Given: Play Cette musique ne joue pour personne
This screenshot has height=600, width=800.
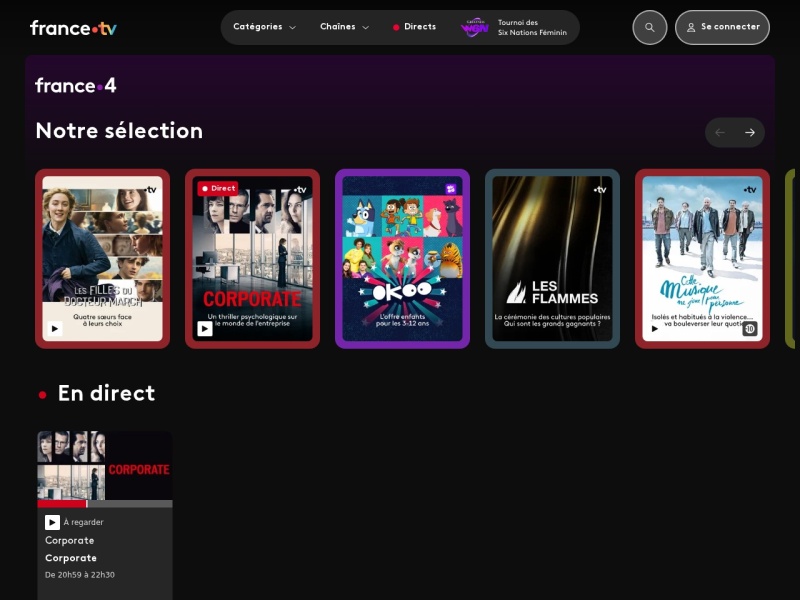Looking at the screenshot, I should click(655, 329).
